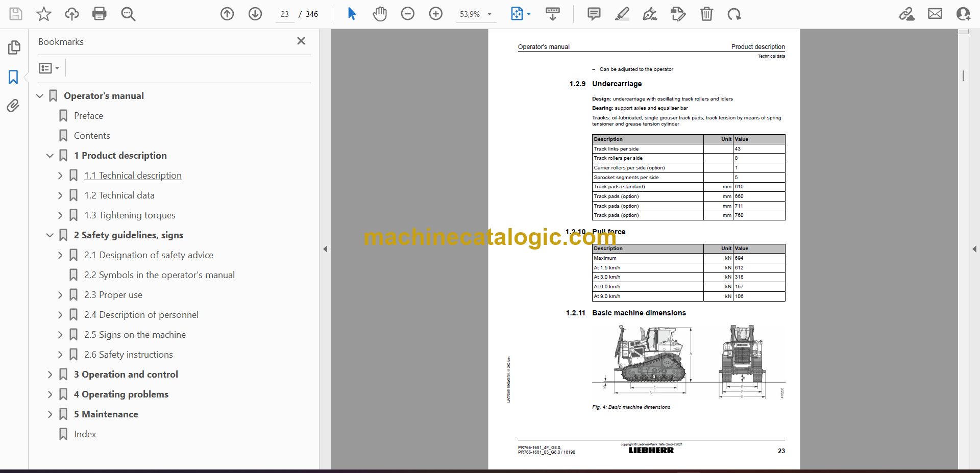Expand 5 Maintenance section

coord(50,414)
